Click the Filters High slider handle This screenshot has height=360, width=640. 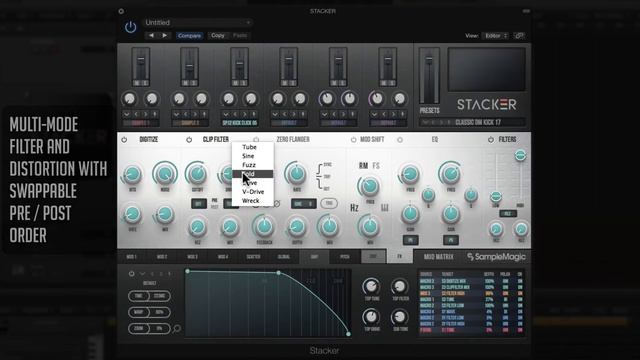pos(520,155)
